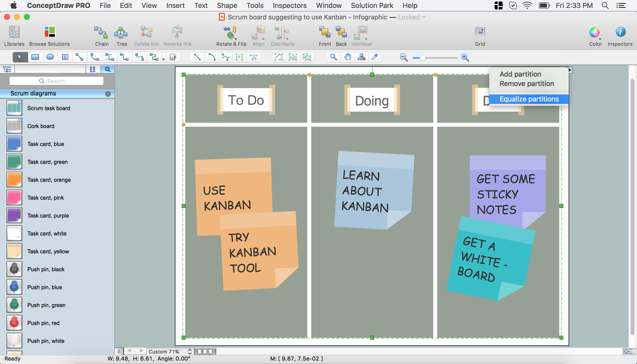The image size is (637, 364).
Task: Choose Remove partition from popup
Action: coord(529,84)
